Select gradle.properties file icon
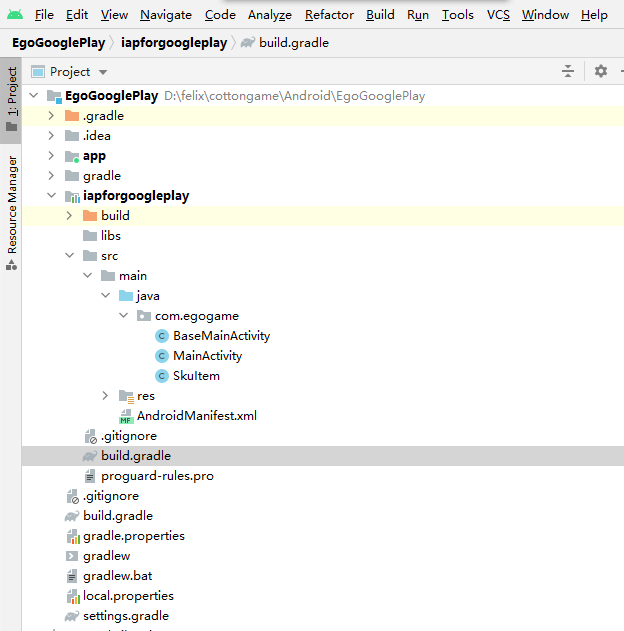The height and width of the screenshot is (631, 624). [x=73, y=536]
